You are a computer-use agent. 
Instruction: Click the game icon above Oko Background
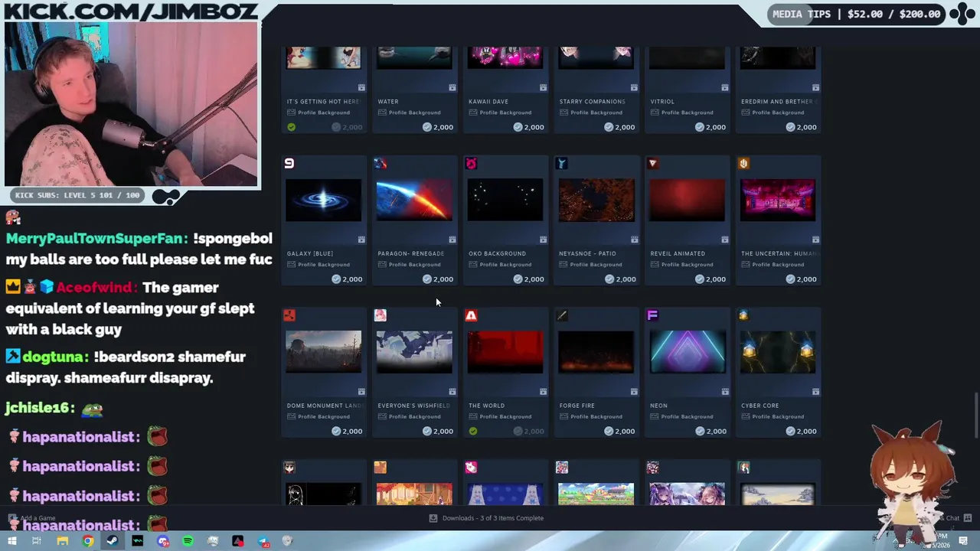pyautogui.click(x=471, y=163)
